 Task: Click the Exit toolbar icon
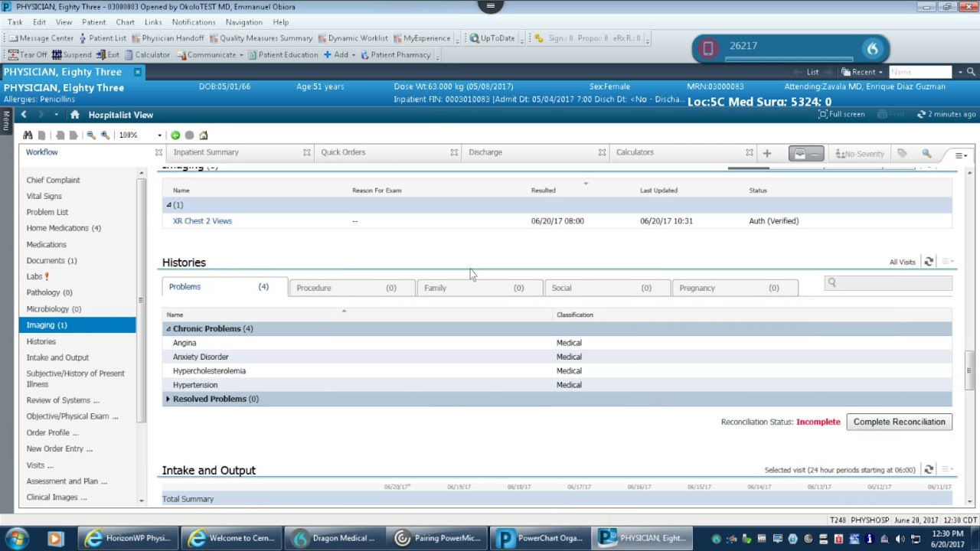click(107, 54)
